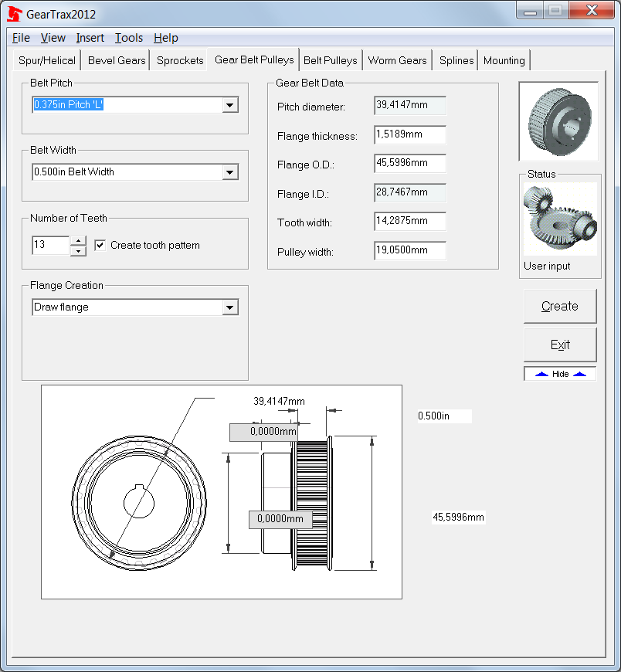Click the Exit button
This screenshot has width=621, height=672.
(560, 344)
